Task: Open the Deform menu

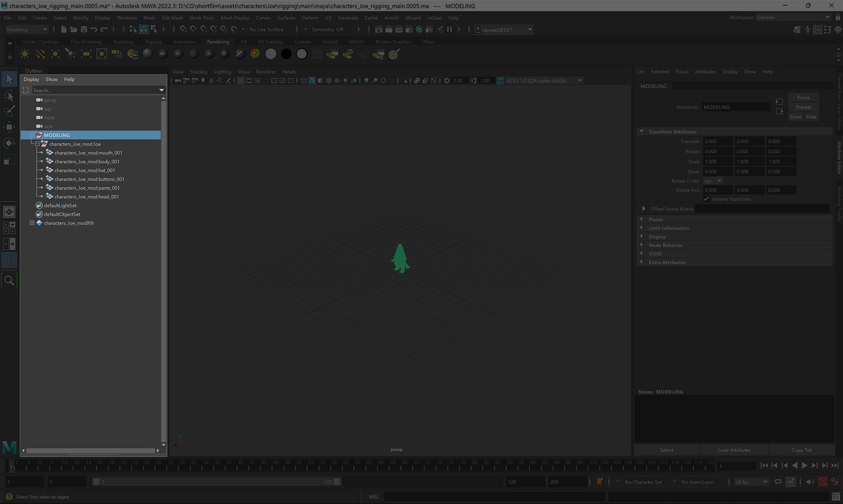Action: (310, 18)
